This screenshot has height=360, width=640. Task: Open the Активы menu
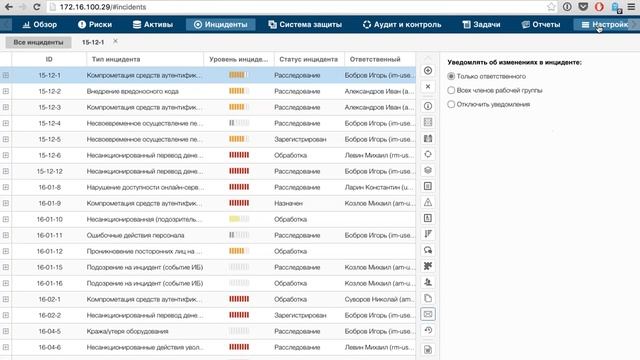tap(153, 24)
